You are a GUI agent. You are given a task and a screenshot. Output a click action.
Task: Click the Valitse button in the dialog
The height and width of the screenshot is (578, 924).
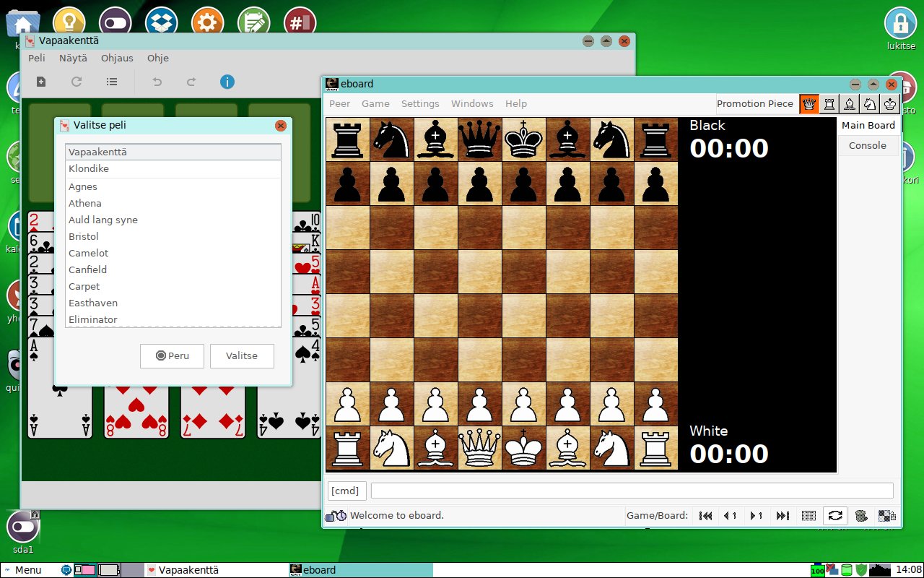242,355
